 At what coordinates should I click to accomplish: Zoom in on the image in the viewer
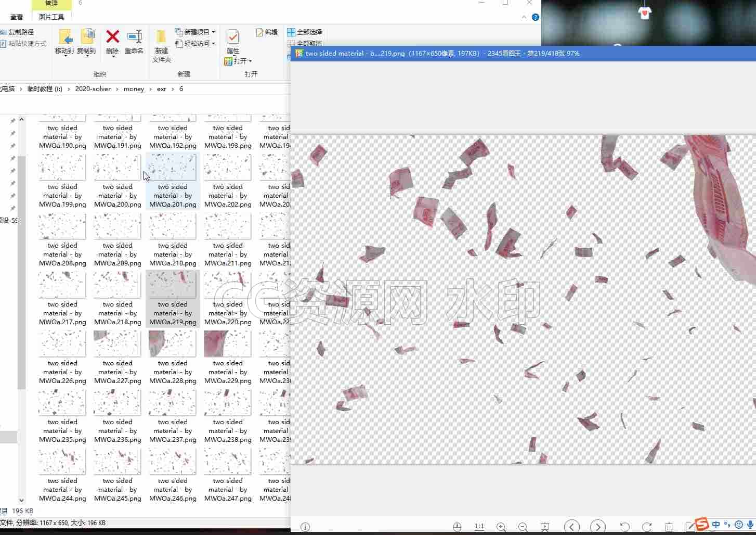tap(501, 527)
